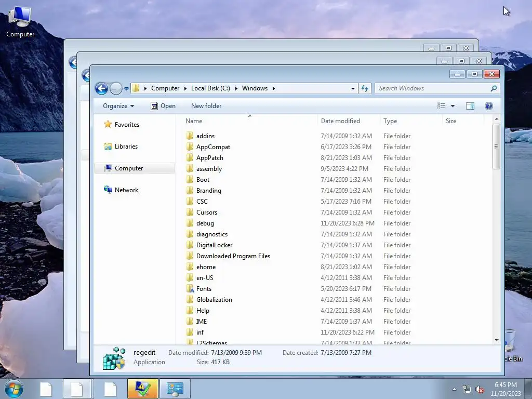Click the Change your view icon
This screenshot has width=532, height=399.
(442, 106)
